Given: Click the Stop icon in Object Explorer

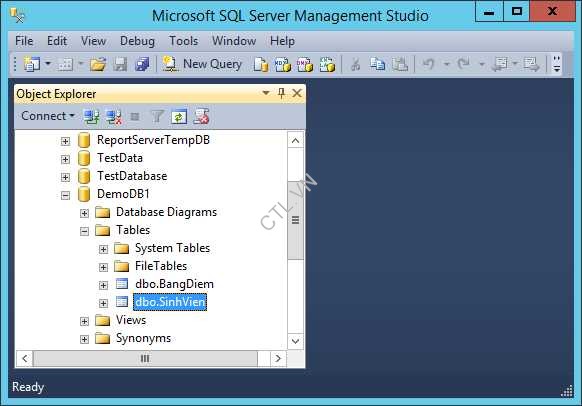Looking at the screenshot, I should 135,117.
